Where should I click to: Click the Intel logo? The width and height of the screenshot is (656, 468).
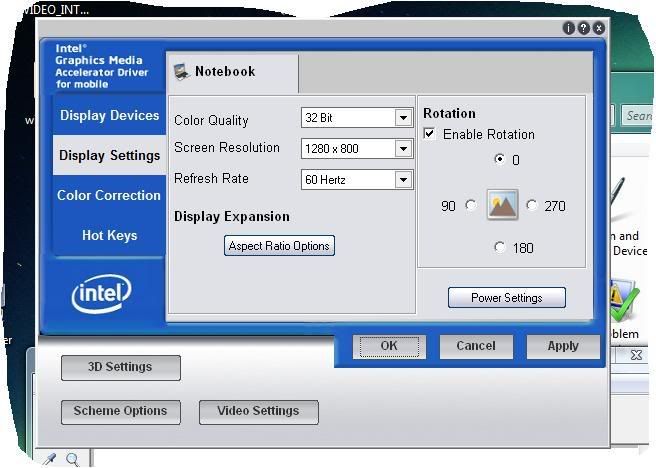102,293
